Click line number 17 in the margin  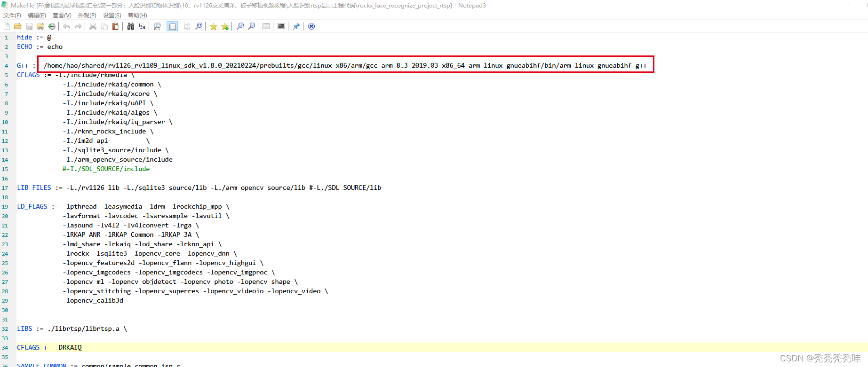pyautogui.click(x=5, y=187)
